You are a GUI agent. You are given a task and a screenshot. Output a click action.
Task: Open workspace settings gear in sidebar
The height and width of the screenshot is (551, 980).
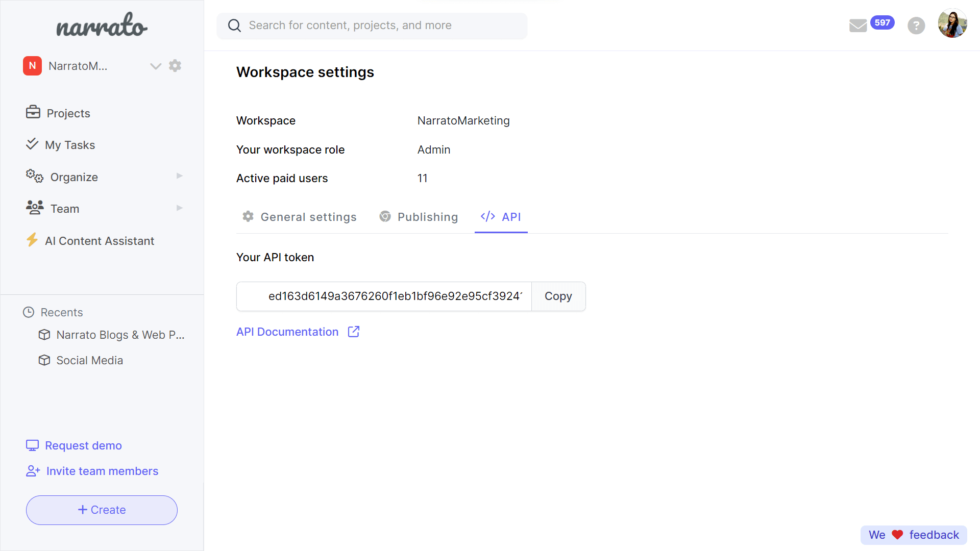coord(175,66)
